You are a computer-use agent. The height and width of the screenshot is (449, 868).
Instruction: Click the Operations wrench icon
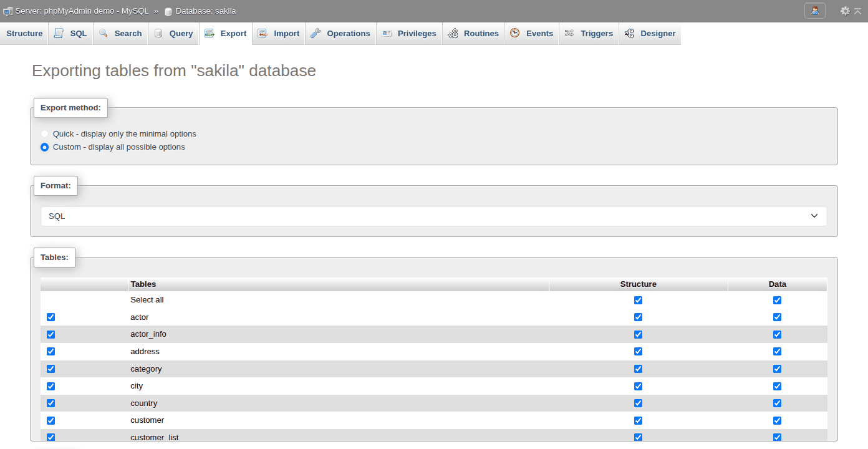316,33
